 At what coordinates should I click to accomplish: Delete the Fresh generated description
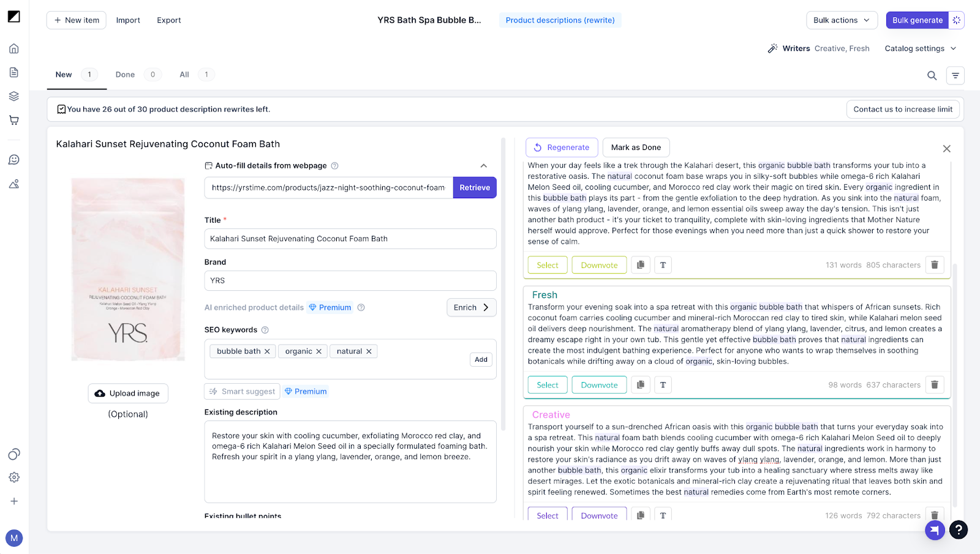pyautogui.click(x=934, y=385)
